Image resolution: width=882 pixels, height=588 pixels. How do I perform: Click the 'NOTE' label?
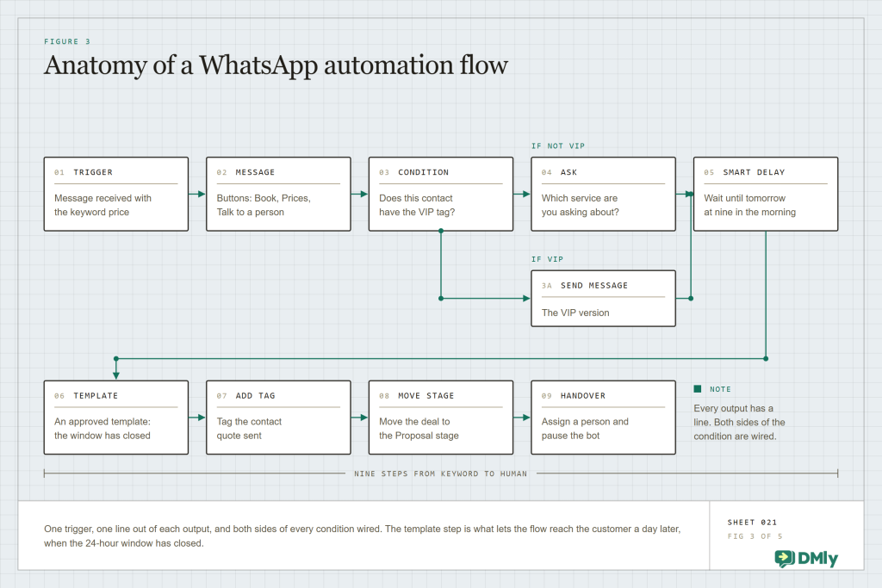(x=720, y=390)
